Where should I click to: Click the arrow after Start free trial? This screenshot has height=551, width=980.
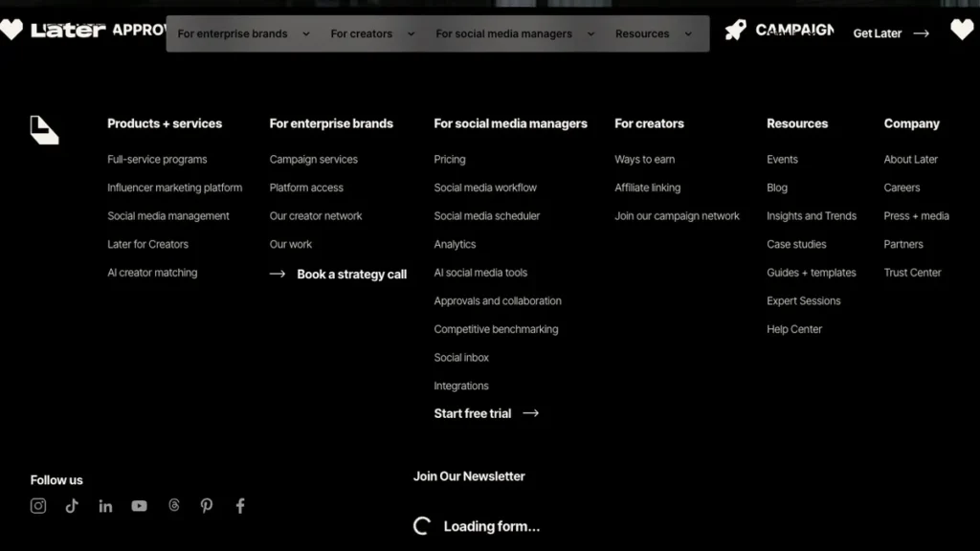pos(530,413)
